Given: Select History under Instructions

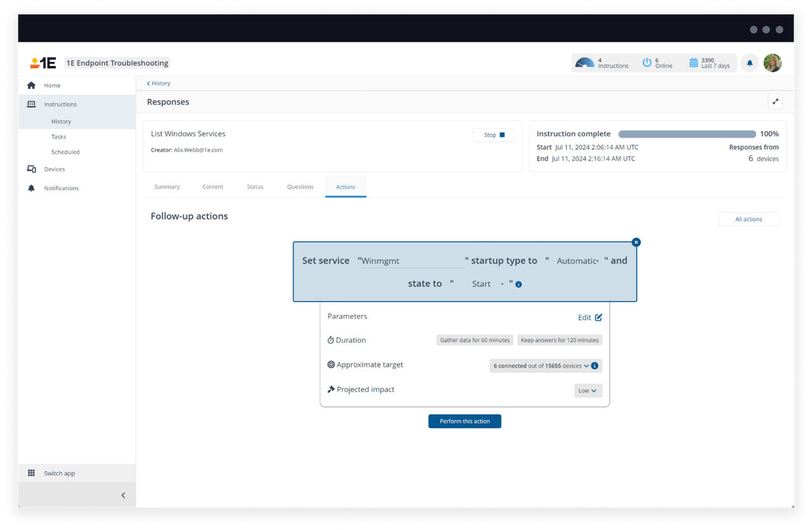Looking at the screenshot, I should click(61, 121).
